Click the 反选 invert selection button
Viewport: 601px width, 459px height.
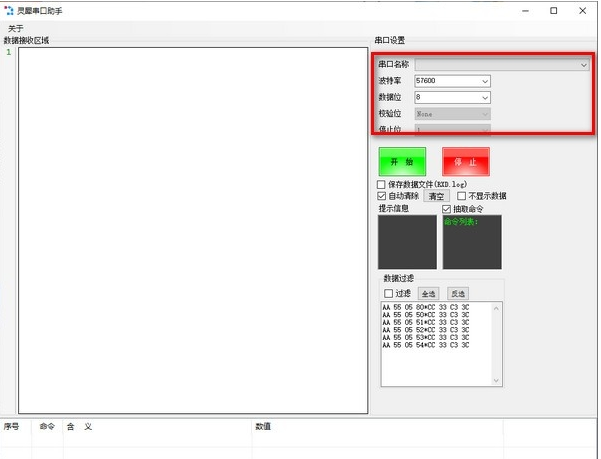coord(458,293)
